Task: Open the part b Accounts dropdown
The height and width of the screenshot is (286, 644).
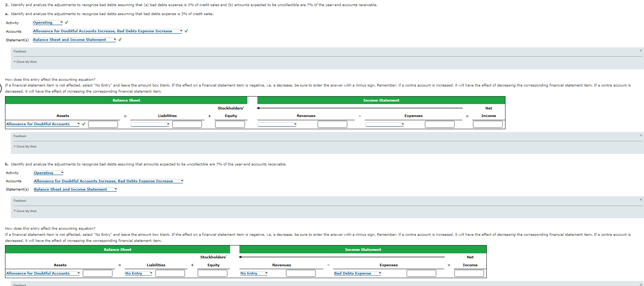Action: coord(108,181)
